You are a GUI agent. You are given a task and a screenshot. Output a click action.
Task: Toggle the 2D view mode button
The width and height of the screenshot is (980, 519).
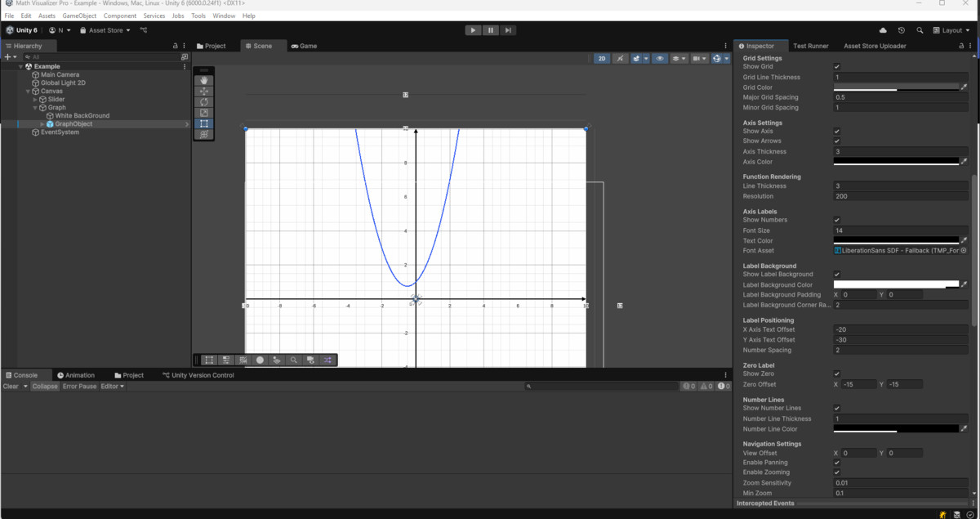tap(602, 59)
